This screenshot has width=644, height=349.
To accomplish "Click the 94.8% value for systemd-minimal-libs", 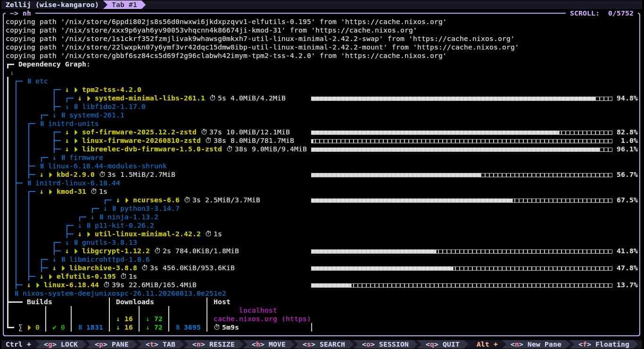I will tap(627, 98).
